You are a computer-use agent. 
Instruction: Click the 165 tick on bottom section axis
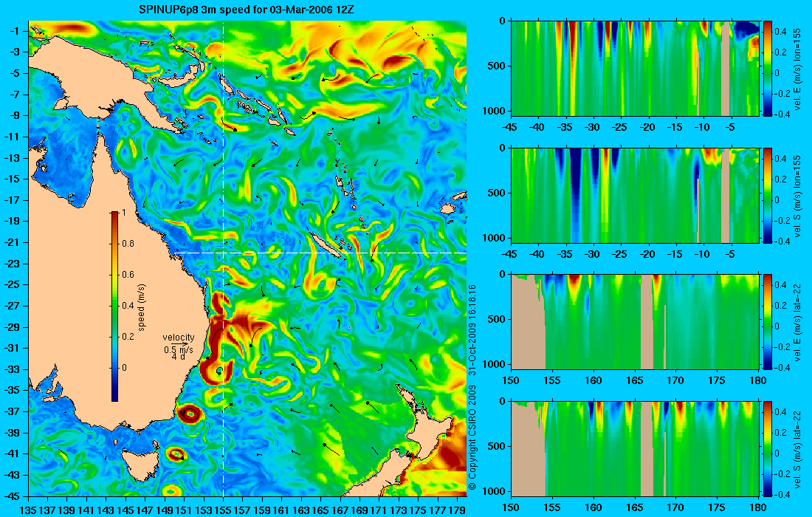click(x=634, y=507)
